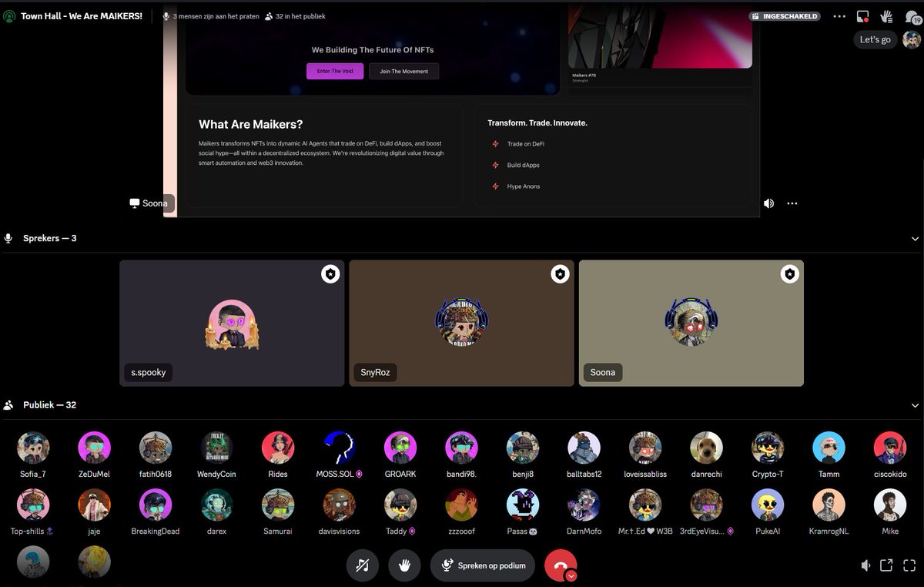The image size is (924, 587).
Task: Click the '3 mensen zijn aan het praten' indicator
Action: click(x=209, y=16)
